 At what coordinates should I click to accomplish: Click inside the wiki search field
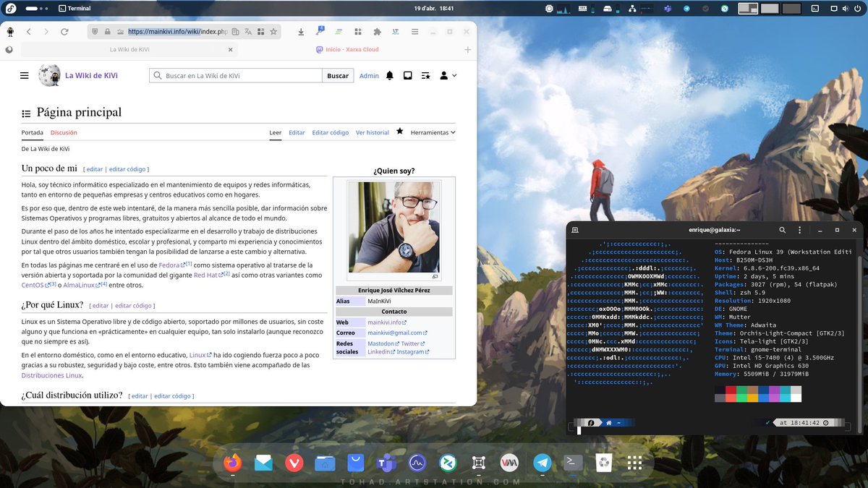231,75
